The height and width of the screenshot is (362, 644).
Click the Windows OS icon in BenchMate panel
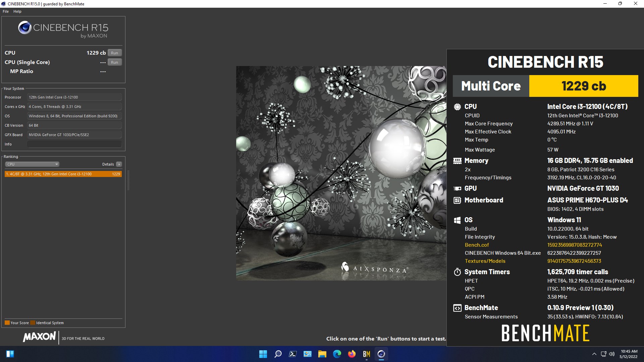(x=457, y=220)
